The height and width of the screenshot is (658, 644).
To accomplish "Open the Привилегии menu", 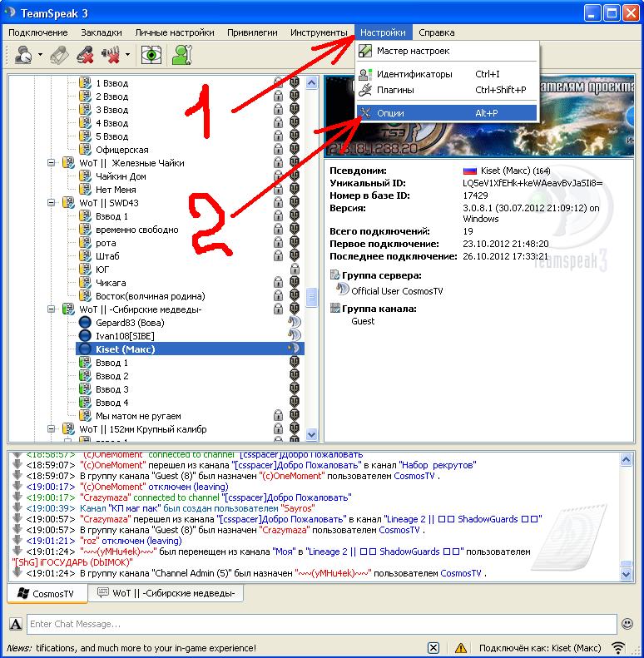I will coord(252,32).
